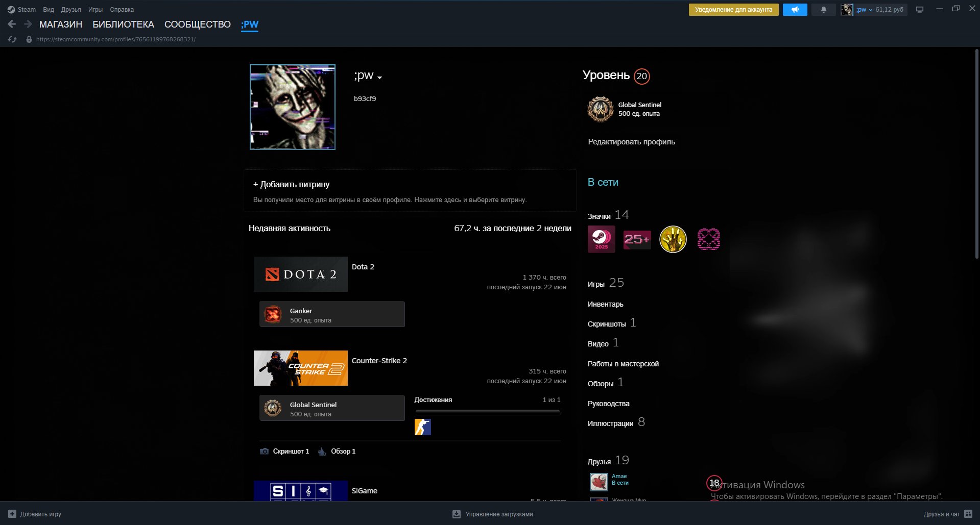Viewport: 980px width, 525px height.
Task: Click the profile URL address field
Action: pyautogui.click(x=116, y=39)
